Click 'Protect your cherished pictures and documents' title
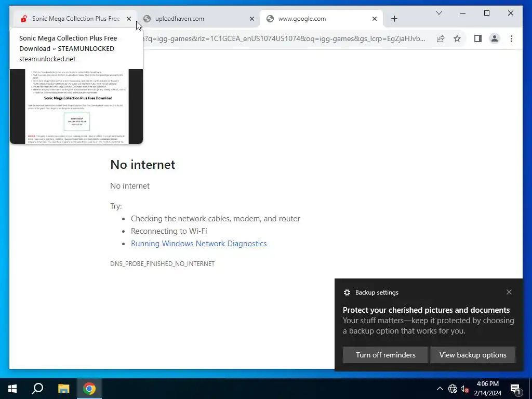 click(426, 310)
